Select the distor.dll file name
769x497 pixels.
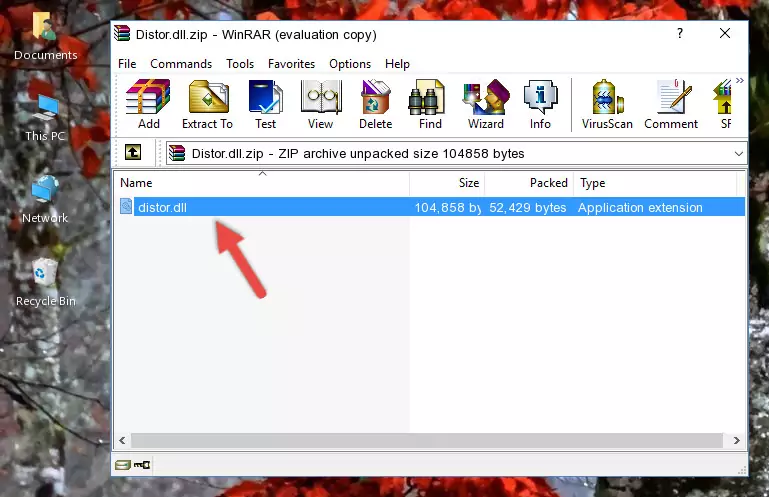tap(162, 208)
